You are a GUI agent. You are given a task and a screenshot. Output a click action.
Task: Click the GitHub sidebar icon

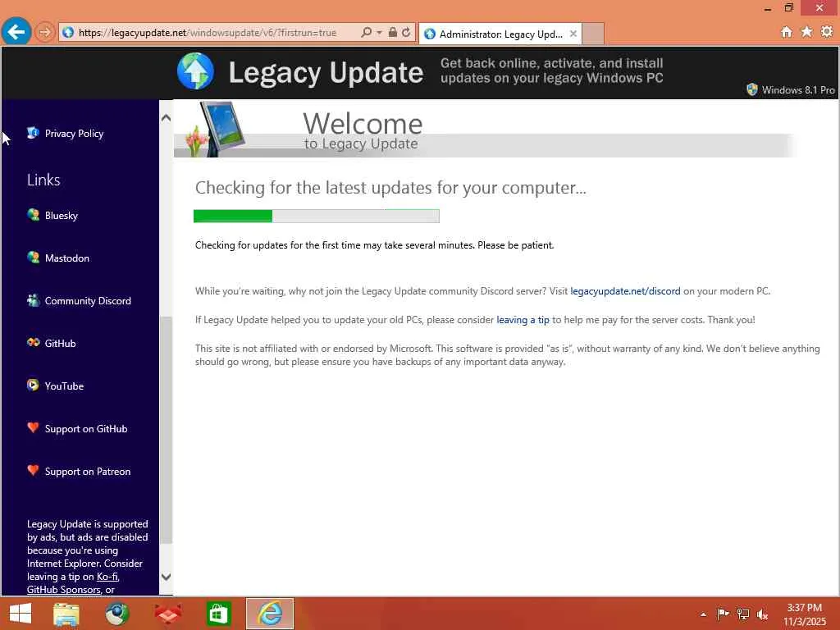[33, 342]
